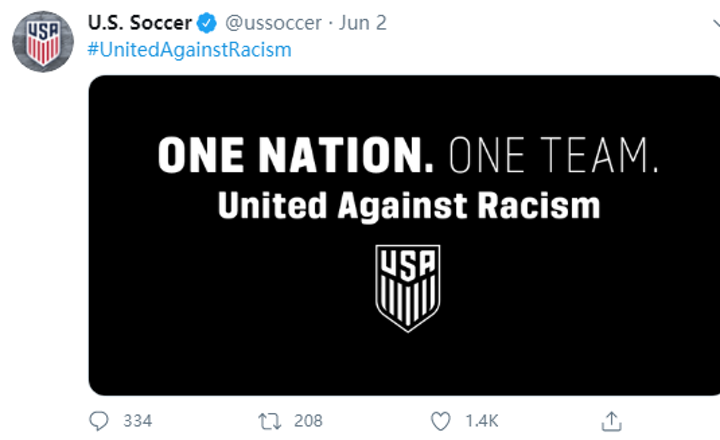Click the U.S. Soccer display name
This screenshot has width=720, height=440.
pyautogui.click(x=139, y=22)
